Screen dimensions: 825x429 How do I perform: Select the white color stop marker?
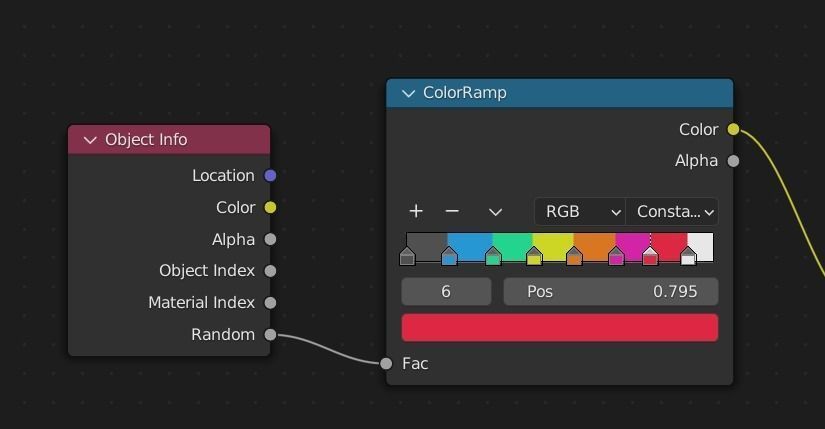click(688, 258)
